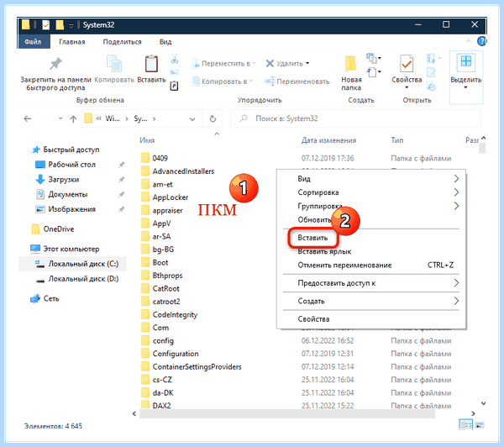Choose Вставить in the context menu
The height and width of the screenshot is (447, 504).
coord(312,238)
